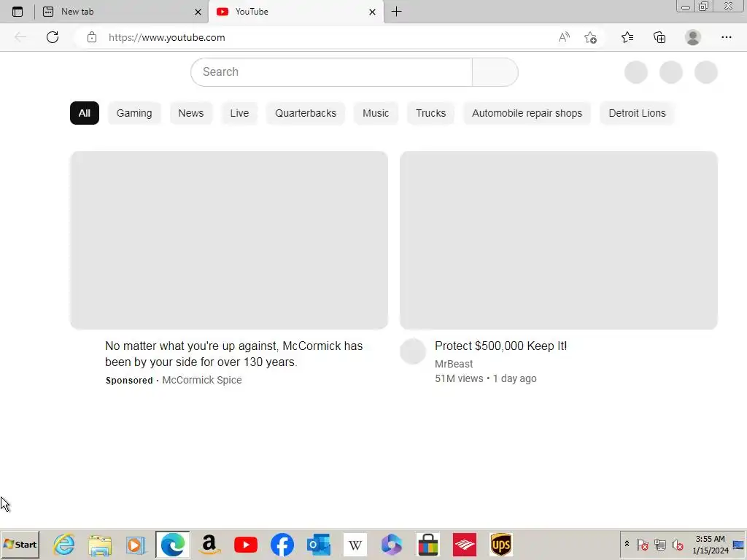Close the New tab tab

198,12
